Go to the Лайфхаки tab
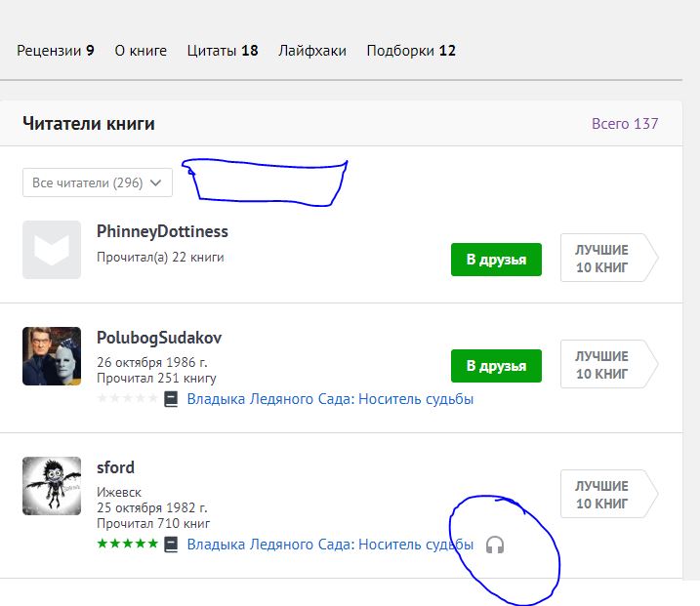Screen dimensions: 700x606 312,51
